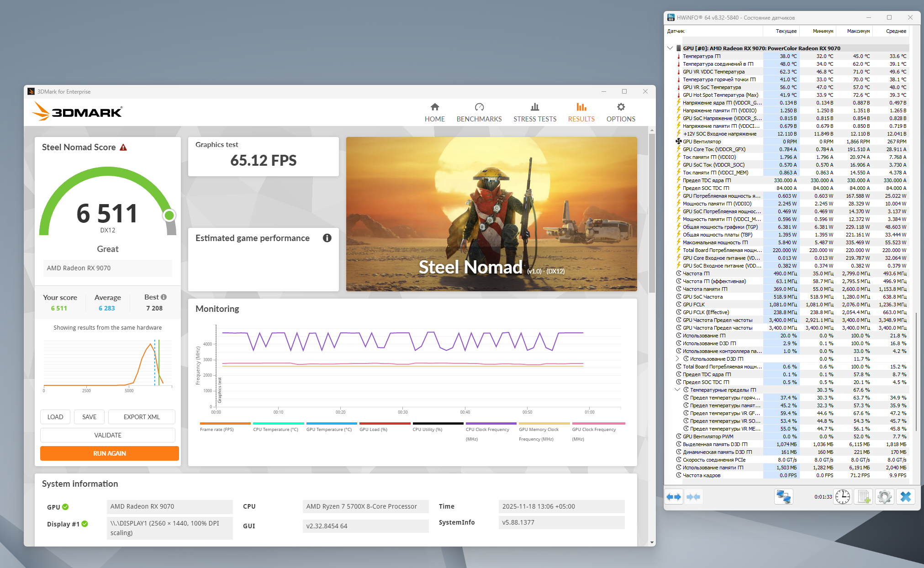Screen dimensions: 924x568
Task: Click the Steel Nomad Score warning triangle
Action: (x=123, y=147)
